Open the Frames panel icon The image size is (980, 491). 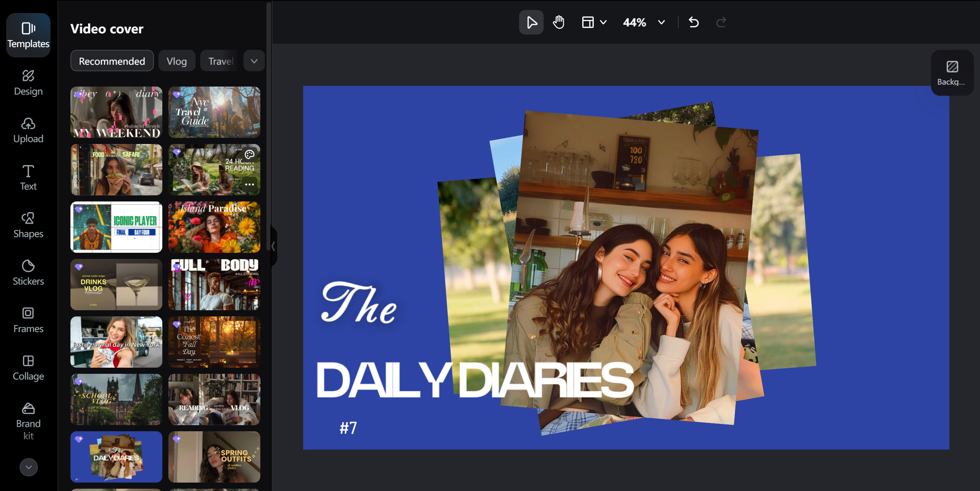(x=28, y=319)
